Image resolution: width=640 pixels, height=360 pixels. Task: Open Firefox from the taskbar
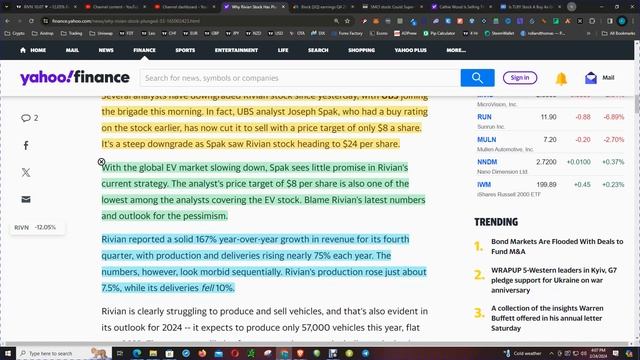(202, 353)
